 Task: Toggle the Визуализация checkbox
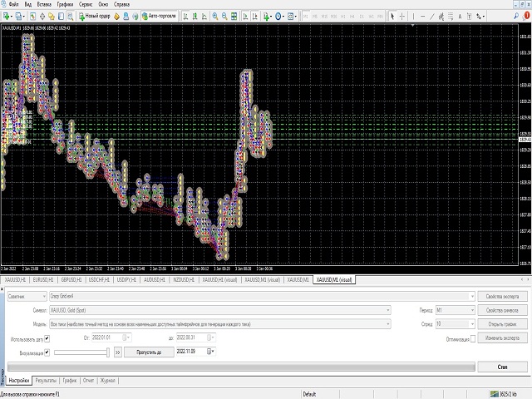(47, 352)
